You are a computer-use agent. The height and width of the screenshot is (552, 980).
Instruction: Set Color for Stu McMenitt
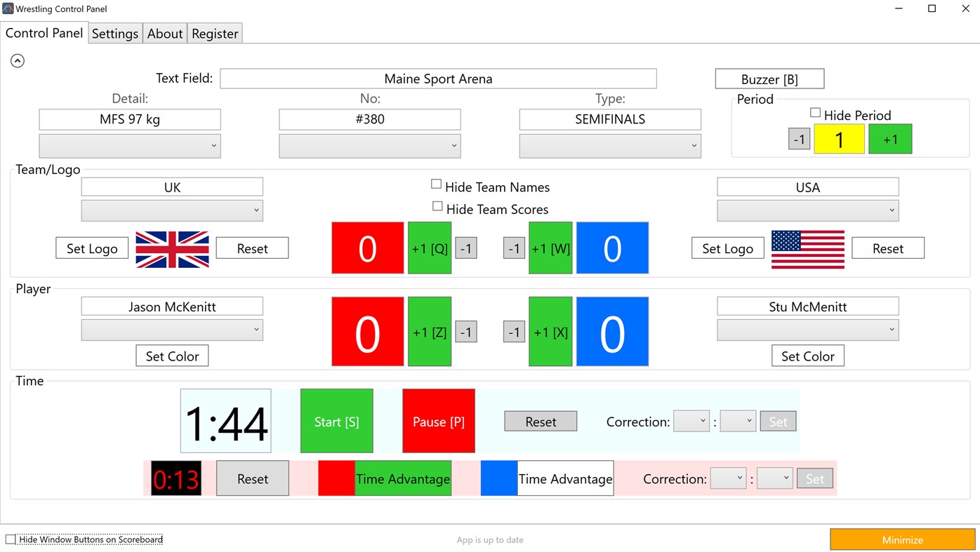click(807, 356)
